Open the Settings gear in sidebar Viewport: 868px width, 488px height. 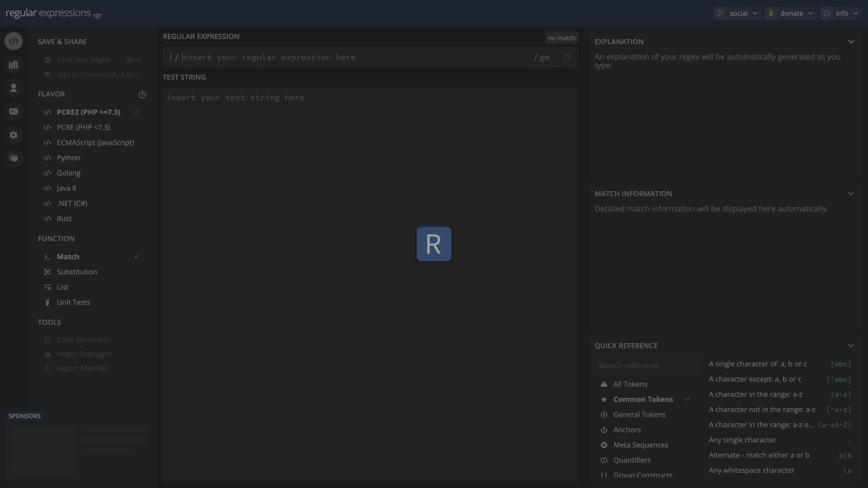point(14,135)
